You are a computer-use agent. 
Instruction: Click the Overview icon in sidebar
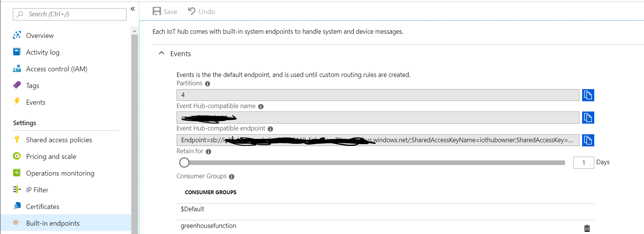point(17,35)
